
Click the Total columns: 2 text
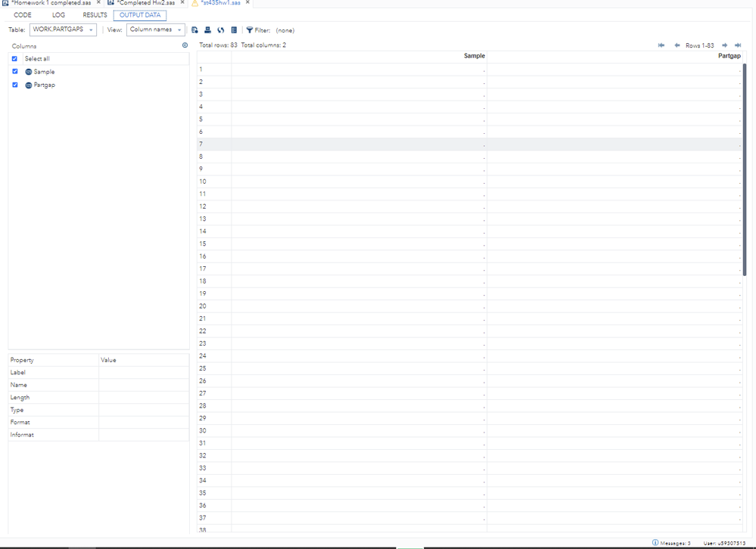tap(263, 45)
